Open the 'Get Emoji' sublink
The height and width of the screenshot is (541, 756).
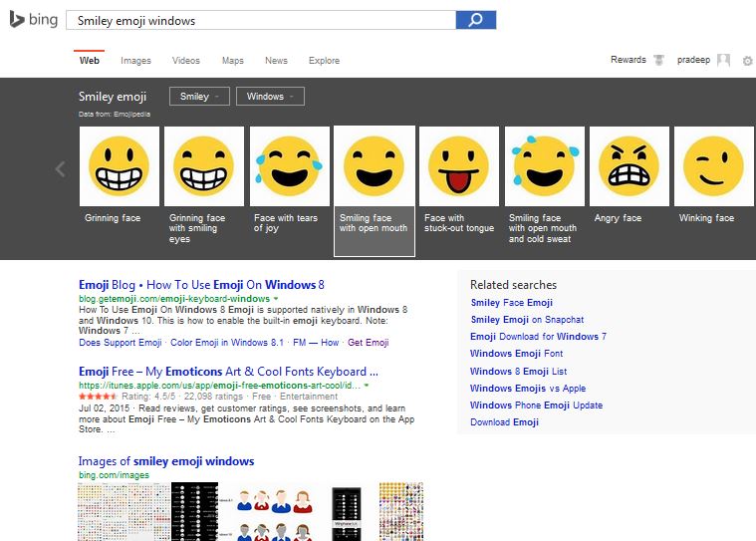(x=368, y=343)
